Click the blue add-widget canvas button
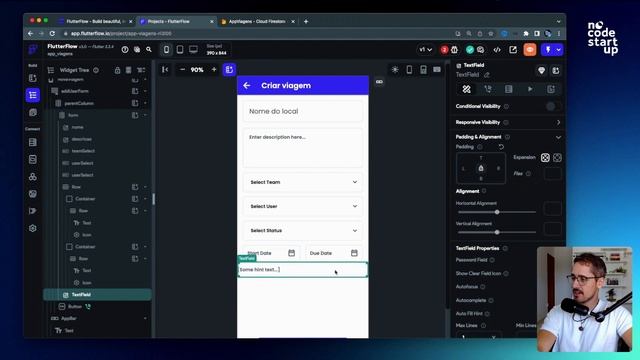 229,70
